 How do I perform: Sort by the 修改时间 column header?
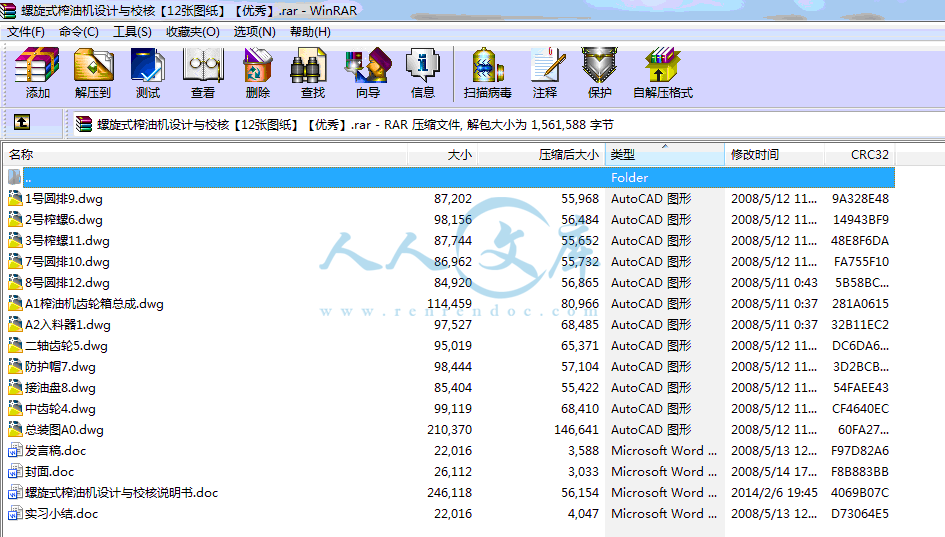(x=774, y=155)
